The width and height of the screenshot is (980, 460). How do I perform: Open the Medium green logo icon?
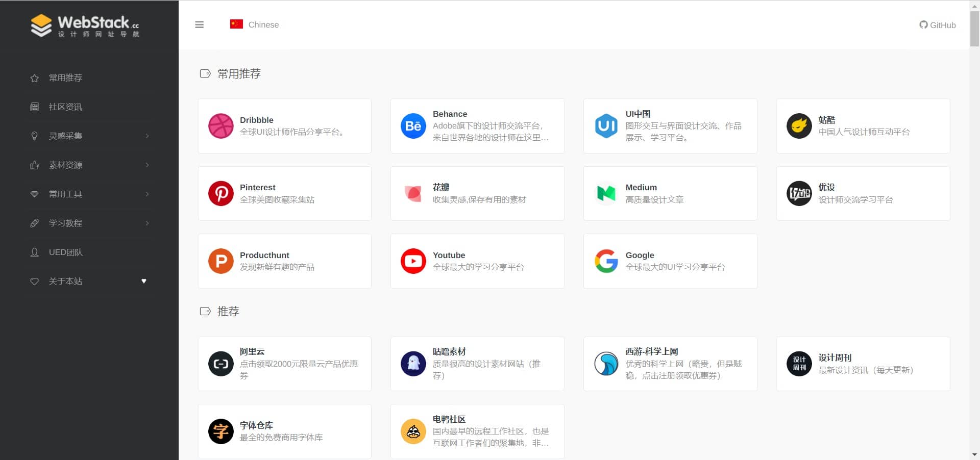click(x=606, y=194)
